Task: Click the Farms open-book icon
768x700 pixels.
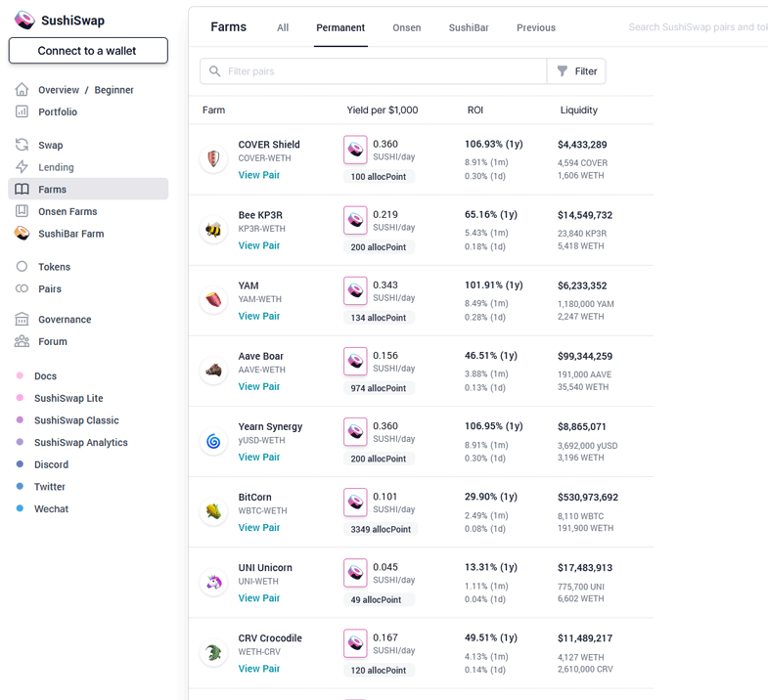Action: coord(22,189)
